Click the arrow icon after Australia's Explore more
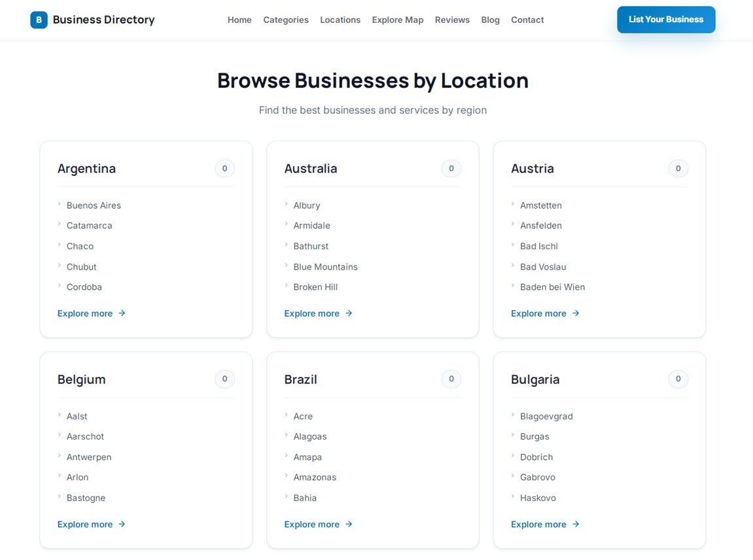The height and width of the screenshot is (560, 753). [x=349, y=313]
